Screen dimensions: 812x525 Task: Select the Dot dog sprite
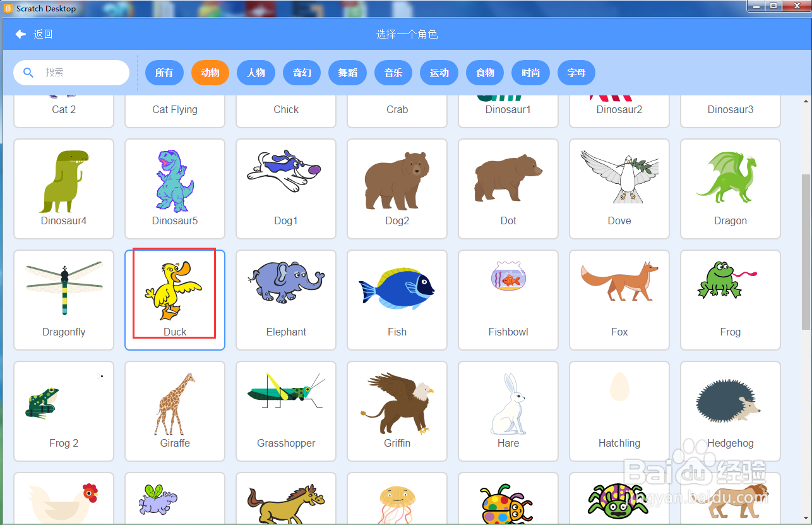pos(508,189)
